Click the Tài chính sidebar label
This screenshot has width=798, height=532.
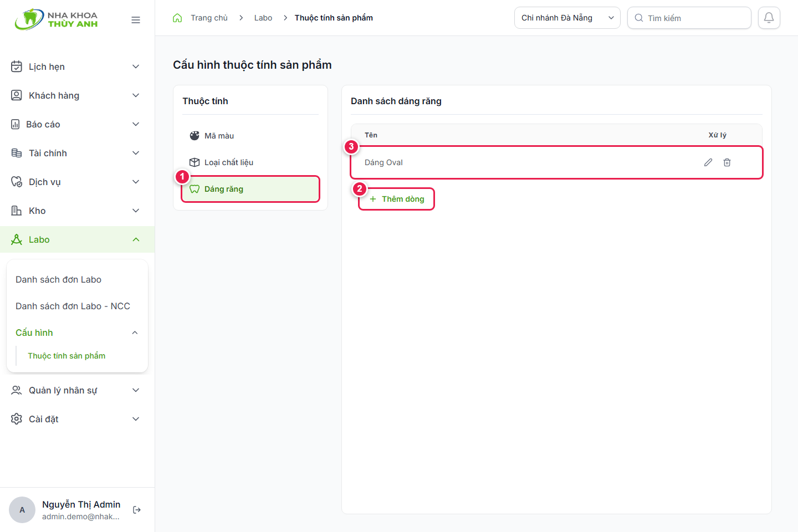[x=48, y=153]
